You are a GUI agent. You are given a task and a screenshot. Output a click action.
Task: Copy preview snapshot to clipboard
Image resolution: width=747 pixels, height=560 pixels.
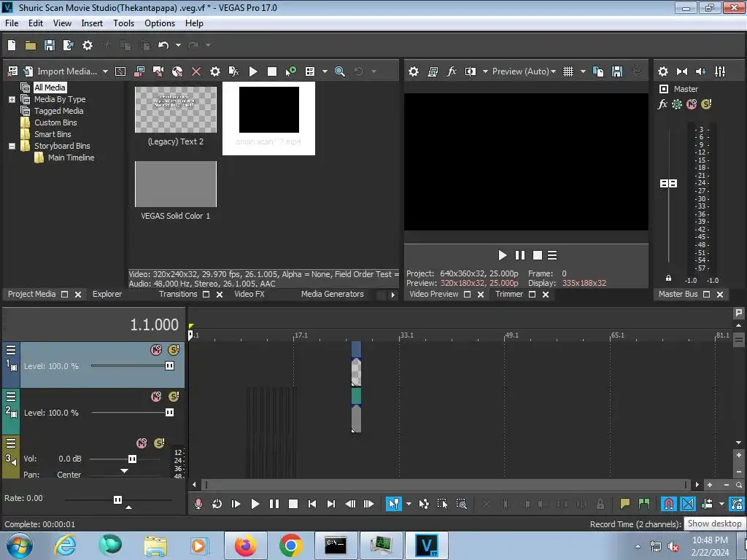click(598, 71)
